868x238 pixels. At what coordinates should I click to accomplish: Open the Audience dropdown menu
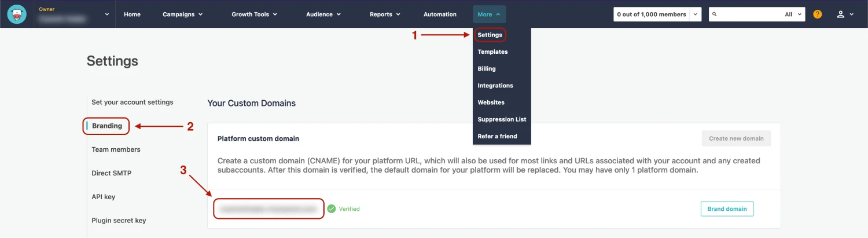(x=323, y=14)
